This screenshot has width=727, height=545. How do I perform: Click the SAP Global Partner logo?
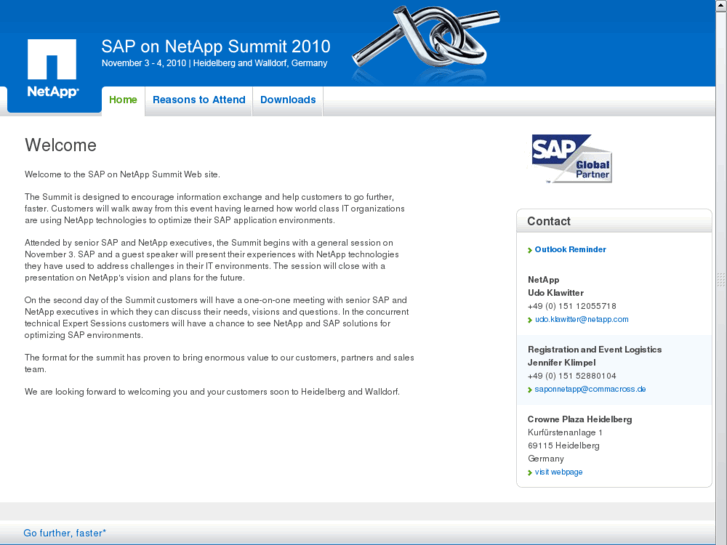coord(572,159)
